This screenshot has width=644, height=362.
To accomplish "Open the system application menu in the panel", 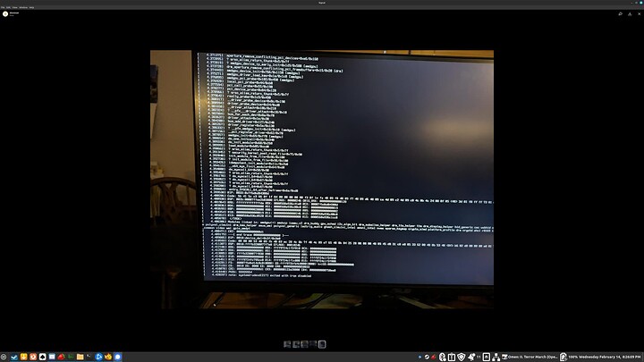I will click(4, 357).
